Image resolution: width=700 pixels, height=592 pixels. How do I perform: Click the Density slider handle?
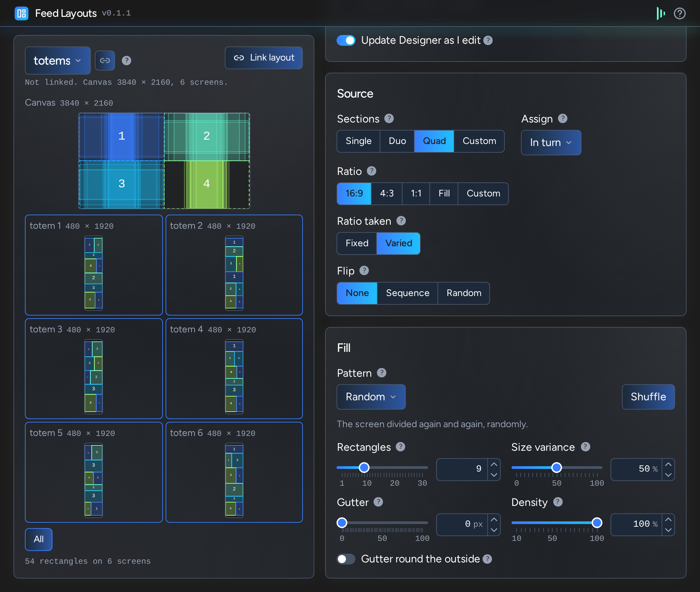tap(597, 523)
